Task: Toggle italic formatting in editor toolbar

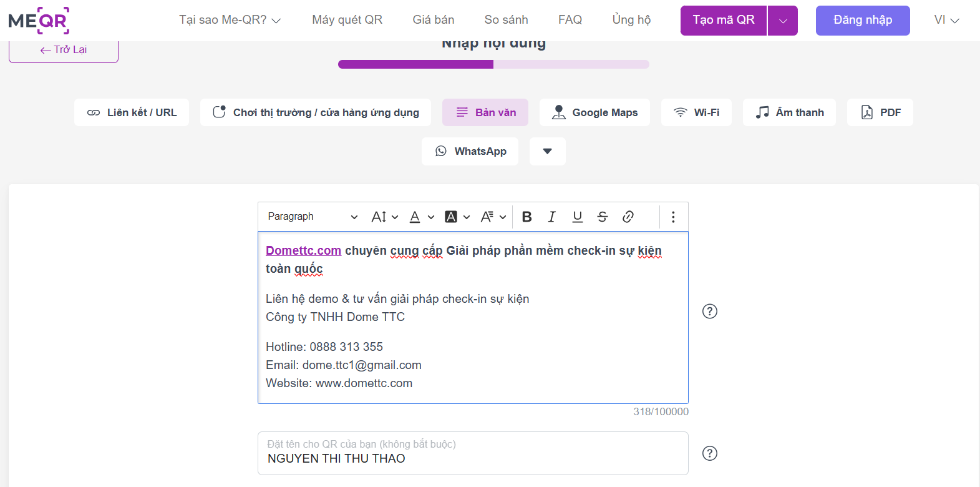Action: pos(551,217)
